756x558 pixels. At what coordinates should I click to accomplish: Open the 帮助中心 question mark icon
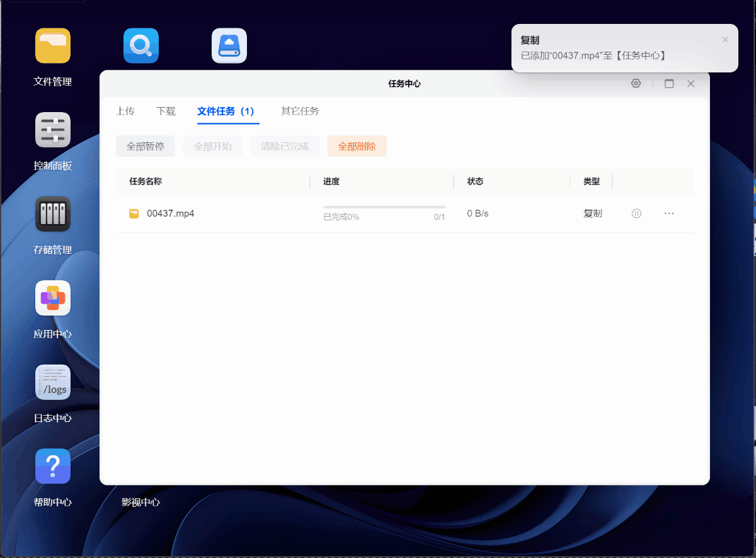point(53,466)
